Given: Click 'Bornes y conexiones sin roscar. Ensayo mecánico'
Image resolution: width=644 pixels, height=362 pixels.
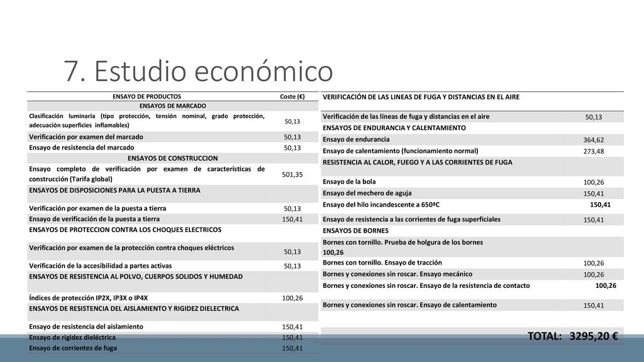Looking at the screenshot, I should 397,274.
